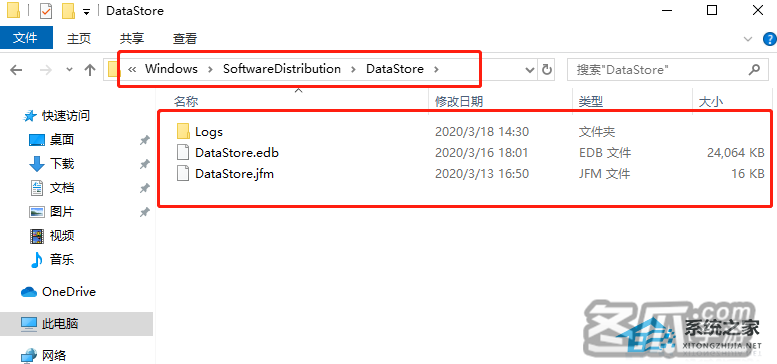Image resolution: width=777 pixels, height=364 pixels.
Task: Select 快速访问 in navigation pane
Action: click(65, 116)
